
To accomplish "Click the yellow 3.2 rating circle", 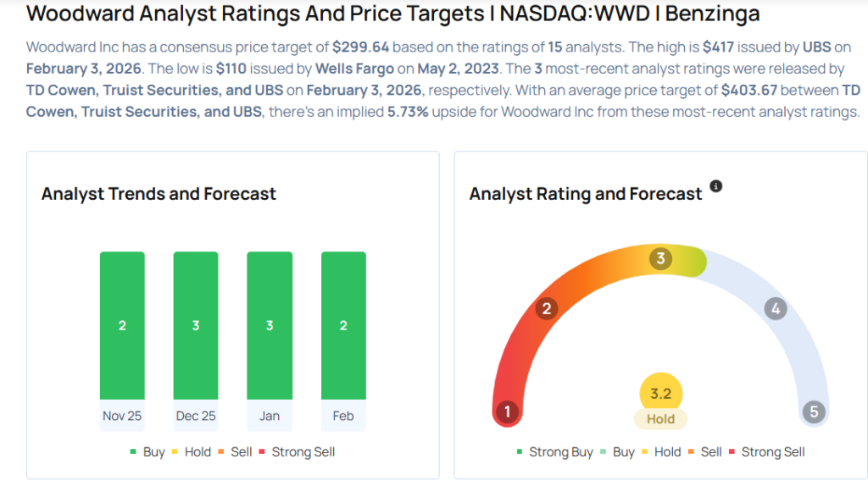I will [x=661, y=394].
